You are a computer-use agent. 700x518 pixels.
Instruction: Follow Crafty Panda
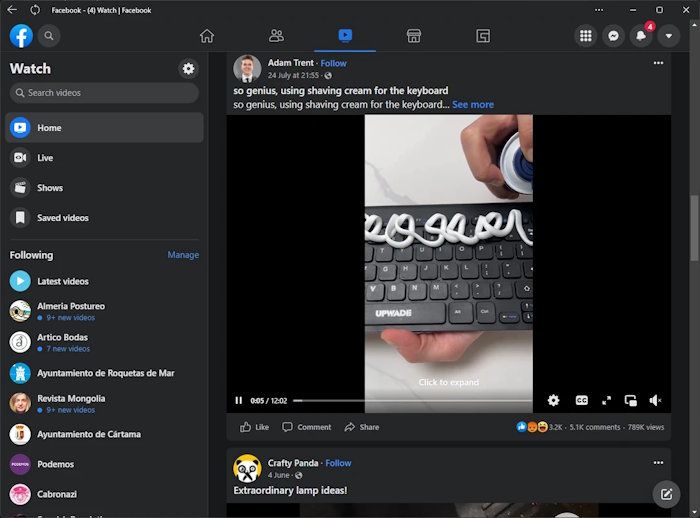(x=338, y=463)
